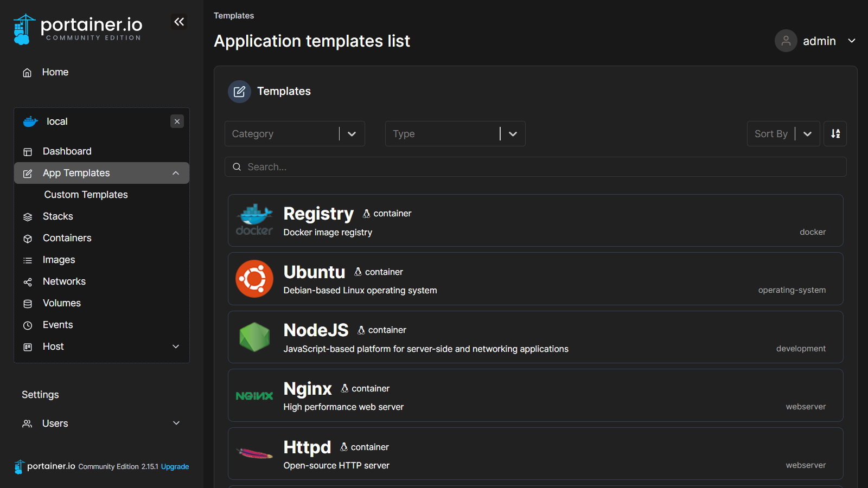Viewport: 868px width, 488px height.
Task: Focus the templates Search field
Action: coord(535,167)
